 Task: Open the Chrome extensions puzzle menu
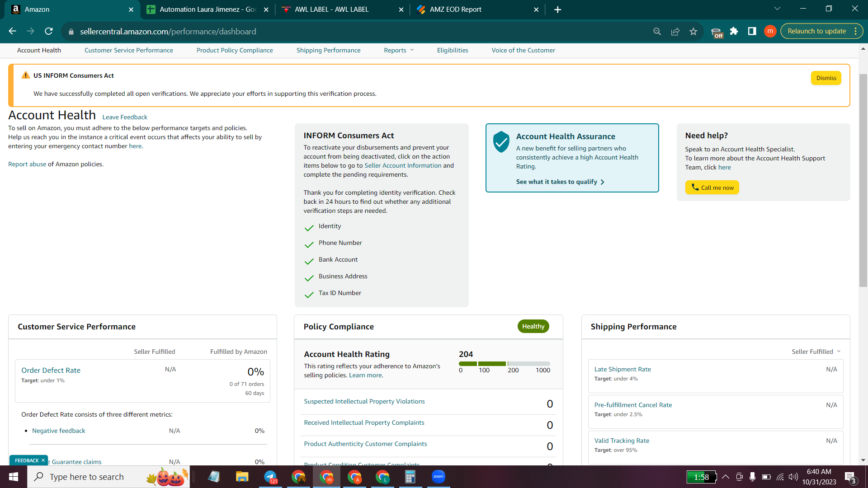click(x=734, y=31)
